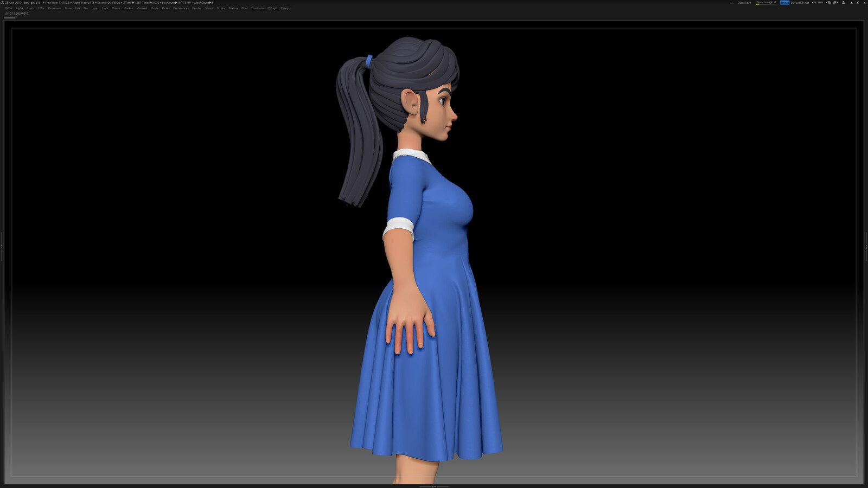Open the Preferences menu
Image resolution: width=868 pixels, height=488 pixels.
click(x=181, y=8)
